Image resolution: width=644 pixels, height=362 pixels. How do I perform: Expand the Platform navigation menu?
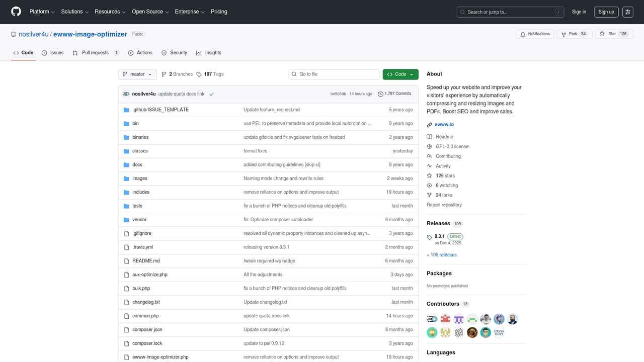coord(42,12)
